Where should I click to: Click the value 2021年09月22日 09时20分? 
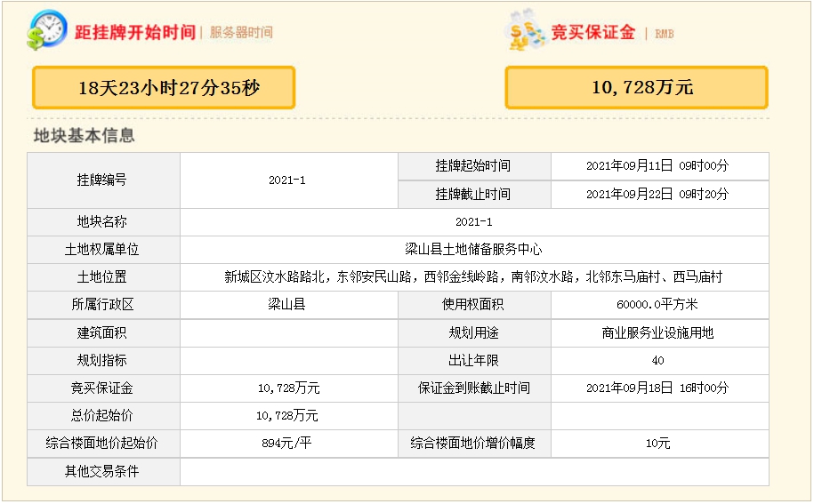[657, 195]
